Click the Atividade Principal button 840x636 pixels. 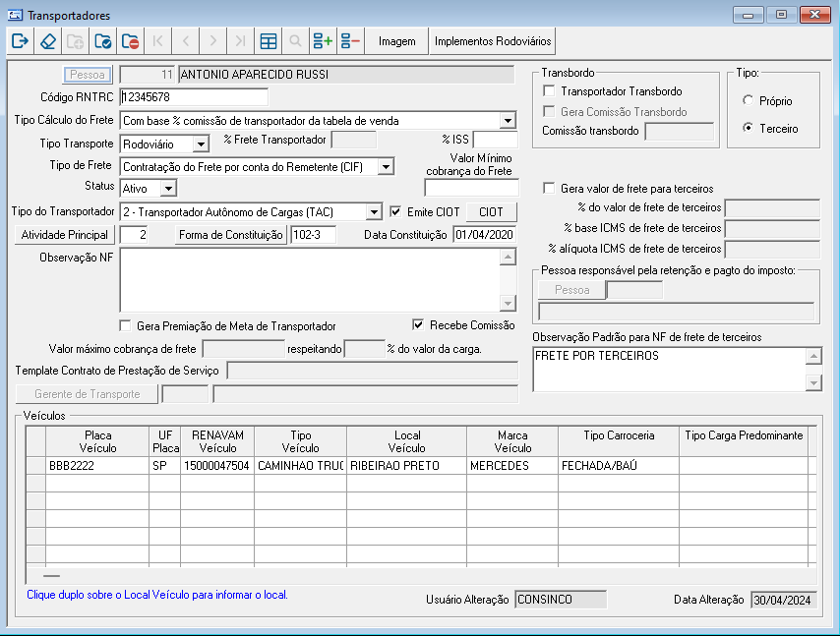pos(64,235)
